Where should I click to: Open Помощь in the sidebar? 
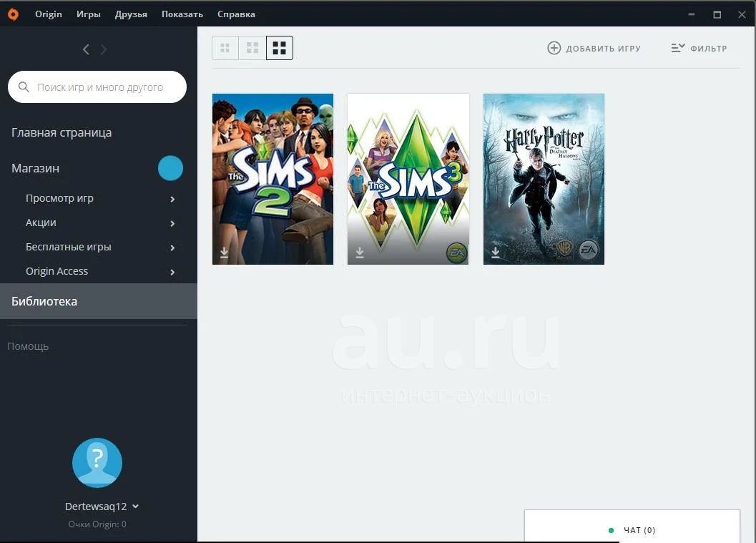point(28,346)
